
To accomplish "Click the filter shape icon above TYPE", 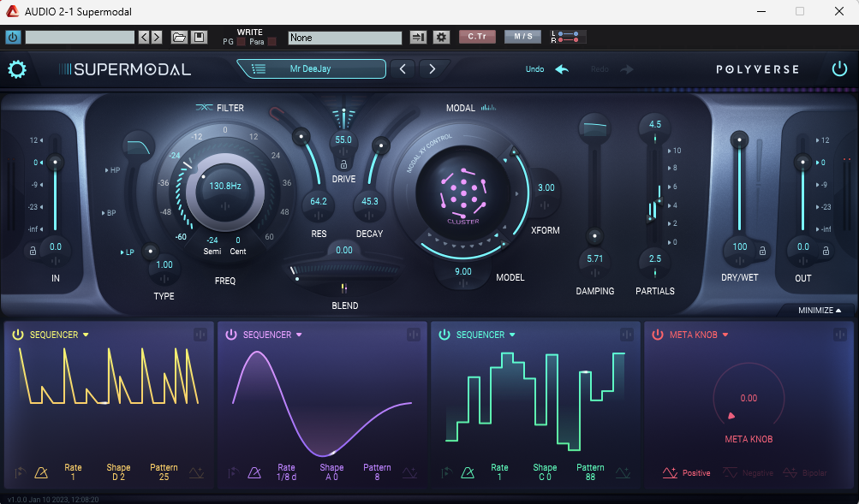I will (x=139, y=146).
